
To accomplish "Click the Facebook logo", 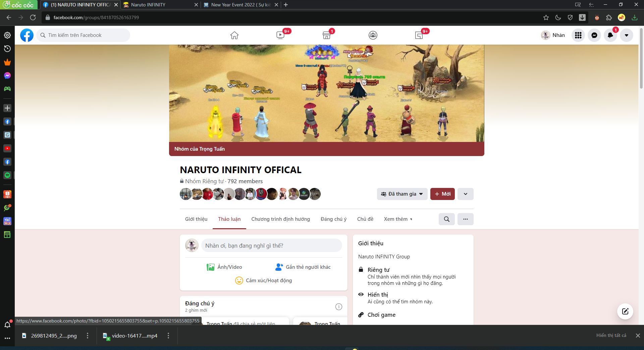I will coord(27,35).
